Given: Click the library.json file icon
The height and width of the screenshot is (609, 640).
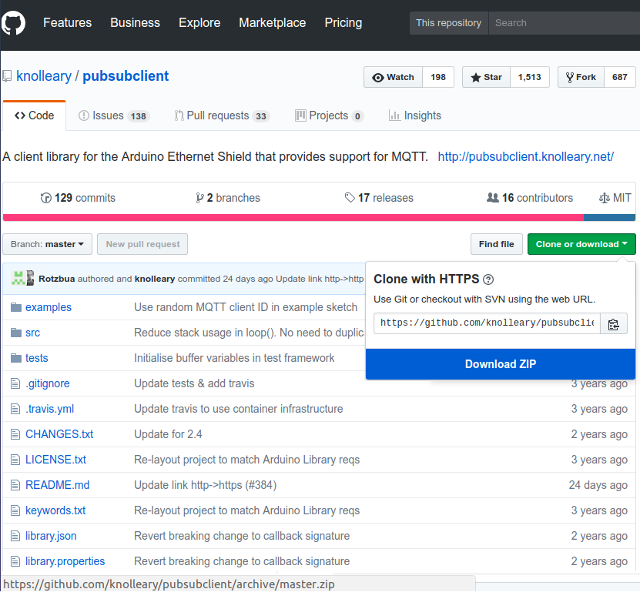Looking at the screenshot, I should point(16,536).
